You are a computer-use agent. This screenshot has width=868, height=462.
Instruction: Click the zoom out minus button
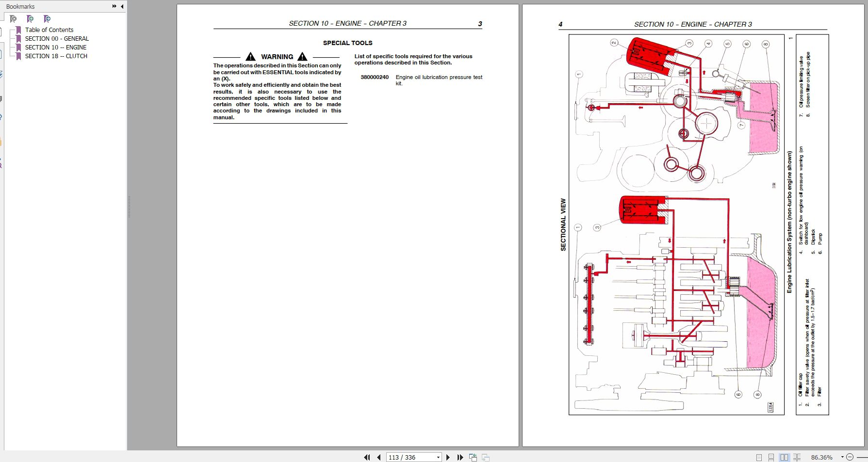click(x=850, y=457)
